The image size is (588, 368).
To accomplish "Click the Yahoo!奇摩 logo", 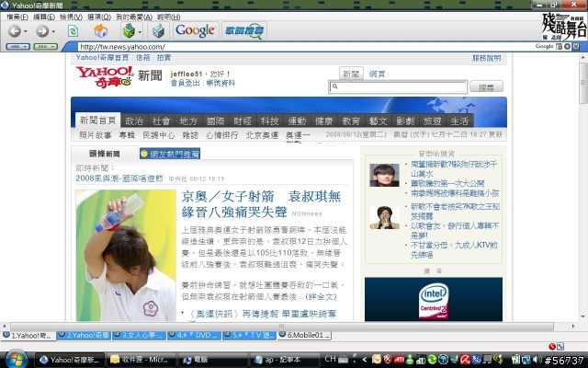I will coord(104,76).
